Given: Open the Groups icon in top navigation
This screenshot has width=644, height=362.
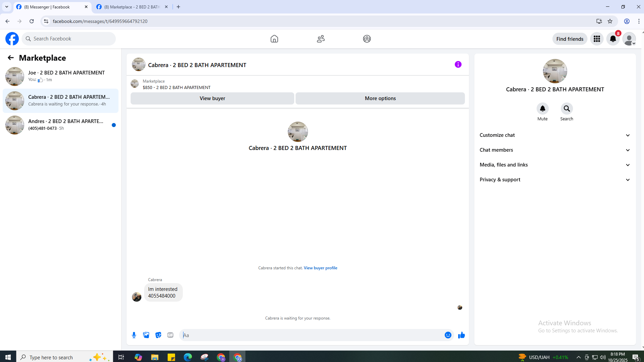Looking at the screenshot, I should coord(367,39).
